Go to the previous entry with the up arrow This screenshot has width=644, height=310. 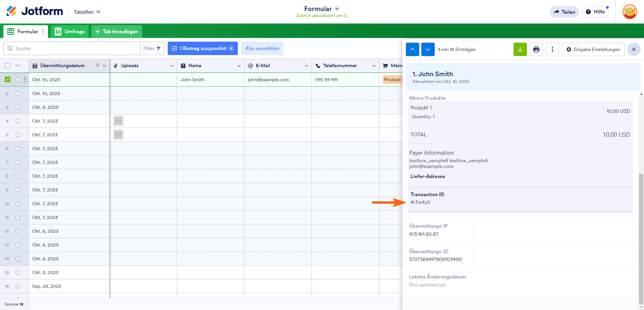(412, 49)
